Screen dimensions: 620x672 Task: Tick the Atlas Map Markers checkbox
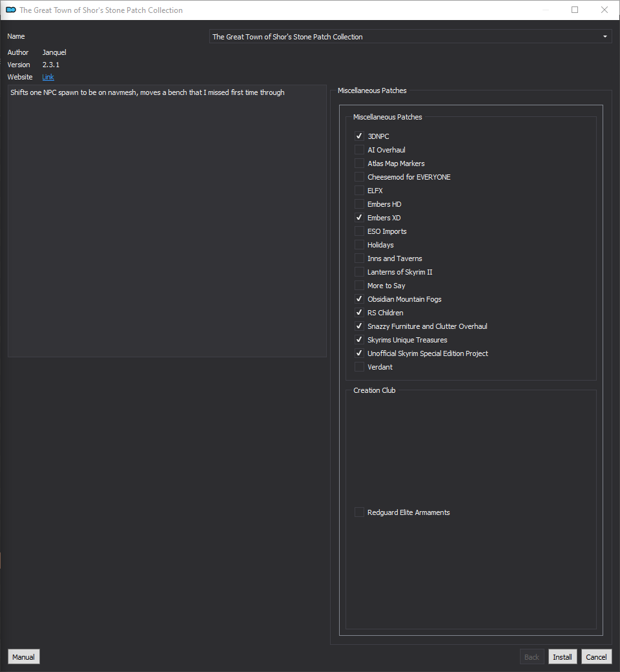pyautogui.click(x=359, y=163)
